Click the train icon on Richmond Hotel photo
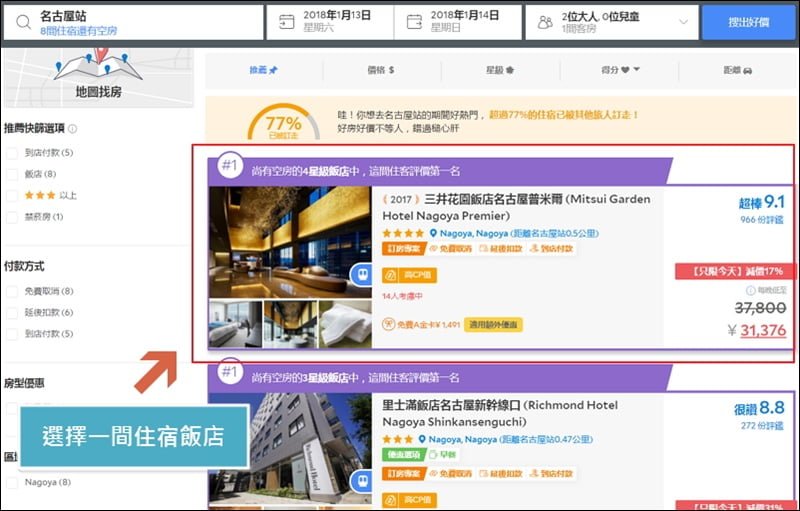 point(362,482)
